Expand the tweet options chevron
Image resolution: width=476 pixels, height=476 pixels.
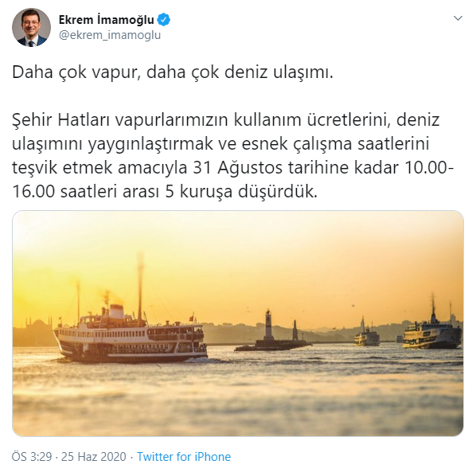pyautogui.click(x=458, y=18)
